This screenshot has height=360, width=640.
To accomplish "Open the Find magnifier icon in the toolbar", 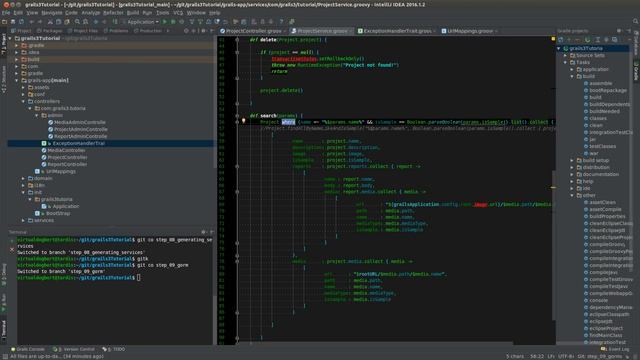I will [77, 22].
